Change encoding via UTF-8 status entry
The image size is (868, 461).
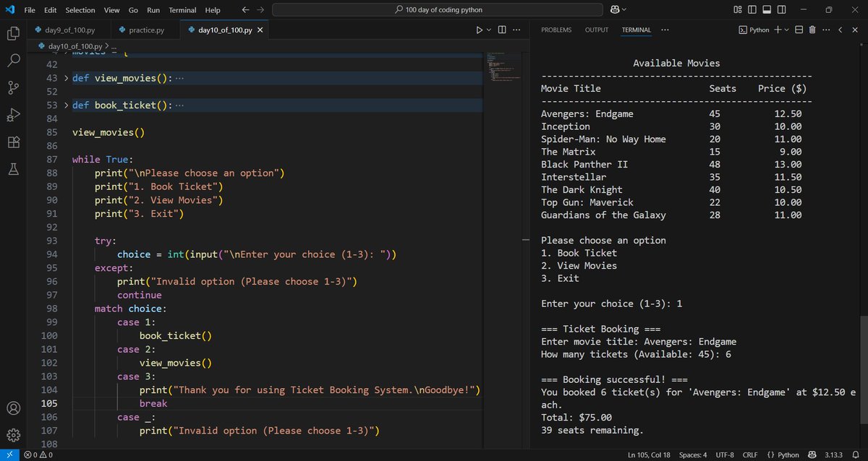tap(725, 454)
